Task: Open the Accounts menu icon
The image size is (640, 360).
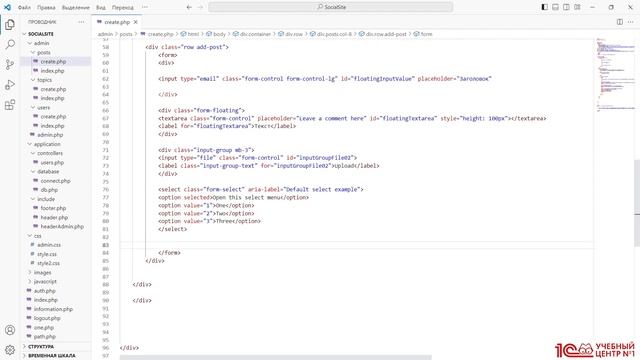Action: (10, 330)
